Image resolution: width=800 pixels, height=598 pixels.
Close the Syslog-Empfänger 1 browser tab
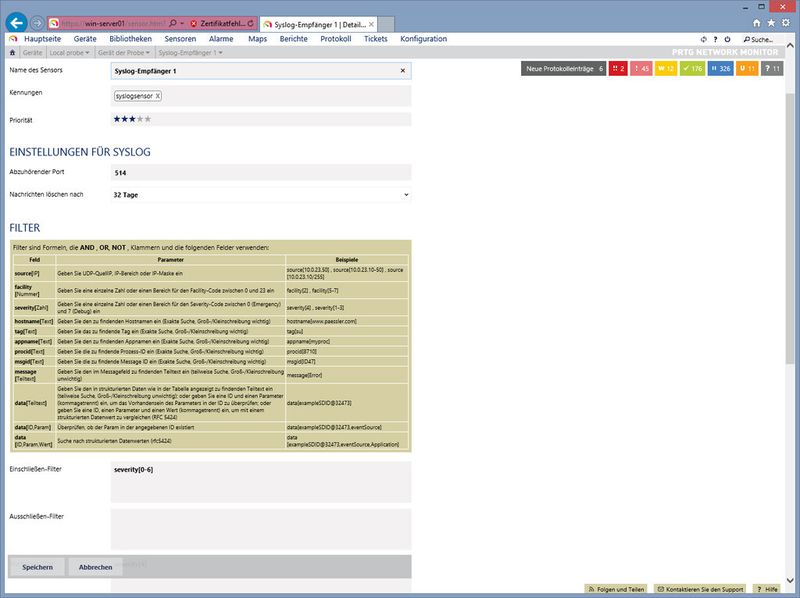coord(371,24)
